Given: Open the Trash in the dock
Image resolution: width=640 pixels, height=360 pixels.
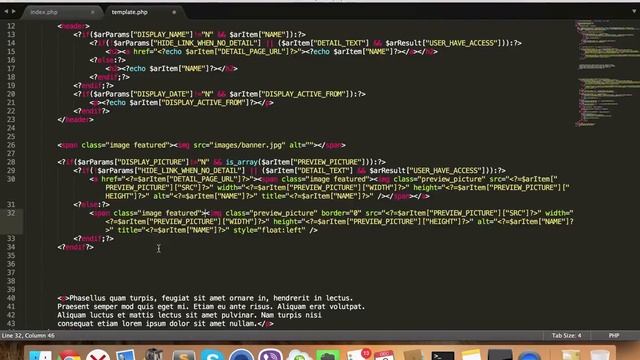Looking at the screenshot, I should point(600,355).
